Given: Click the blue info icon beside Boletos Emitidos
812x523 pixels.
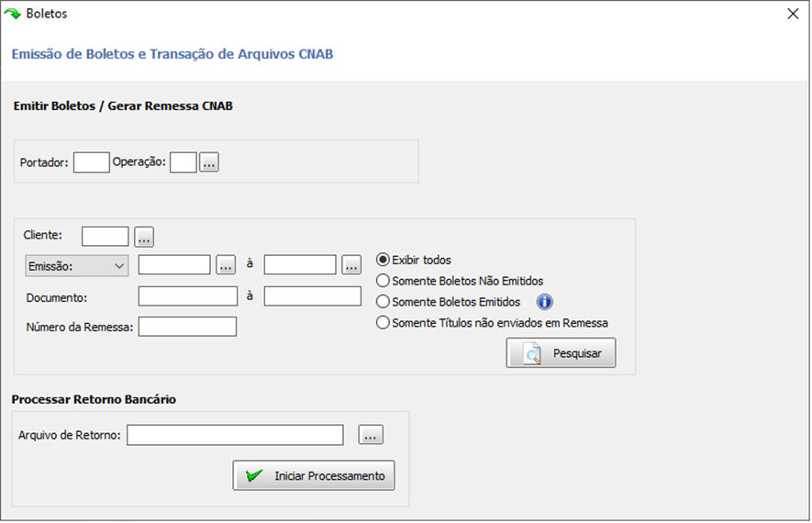Looking at the screenshot, I should tap(544, 301).
